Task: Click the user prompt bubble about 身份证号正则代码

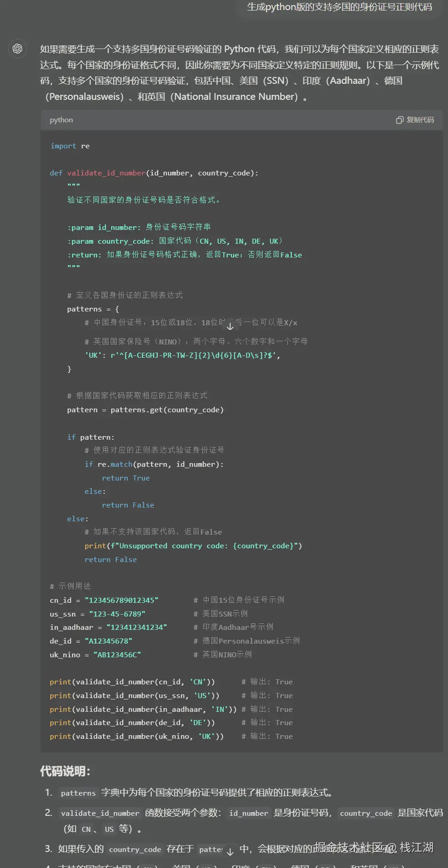Action: [340, 7]
